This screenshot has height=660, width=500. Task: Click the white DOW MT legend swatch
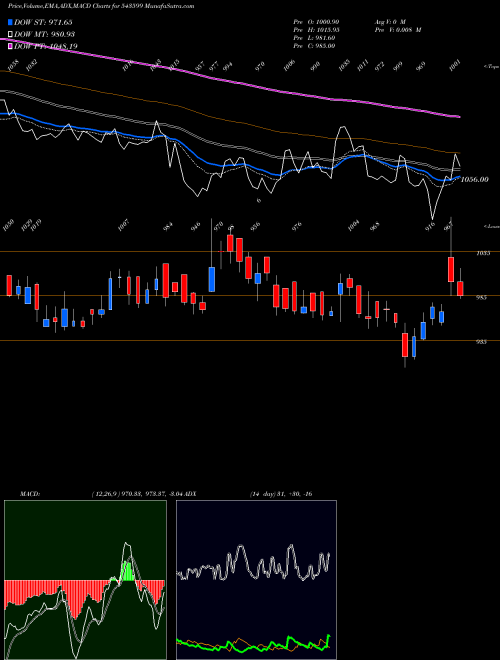tap(10, 34)
